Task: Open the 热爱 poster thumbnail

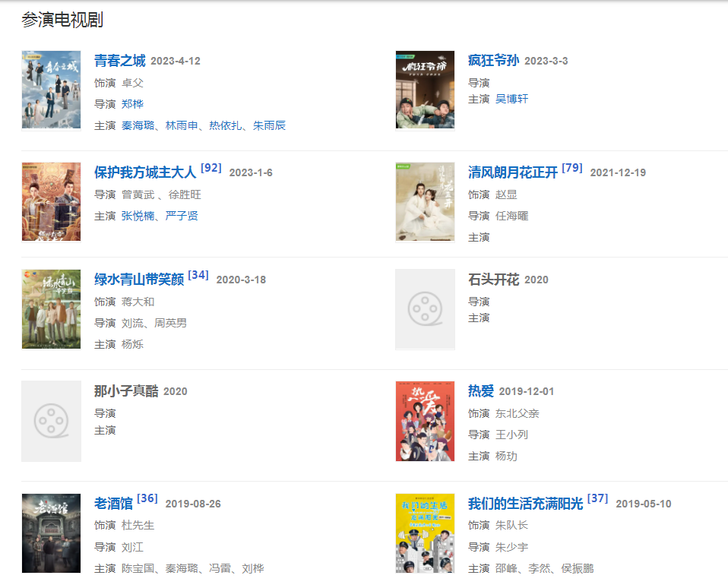Action: pyautogui.click(x=425, y=421)
